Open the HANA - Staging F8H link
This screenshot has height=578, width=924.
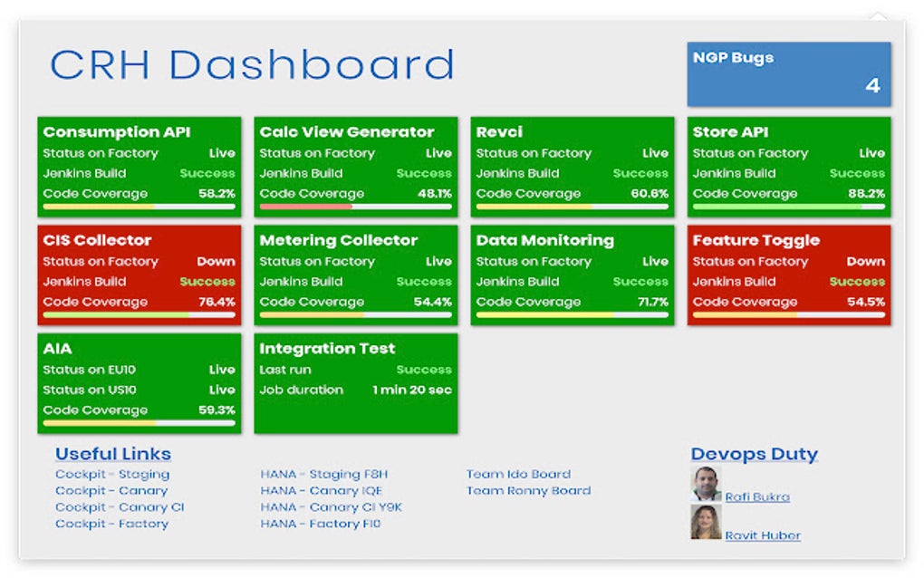coord(324,475)
